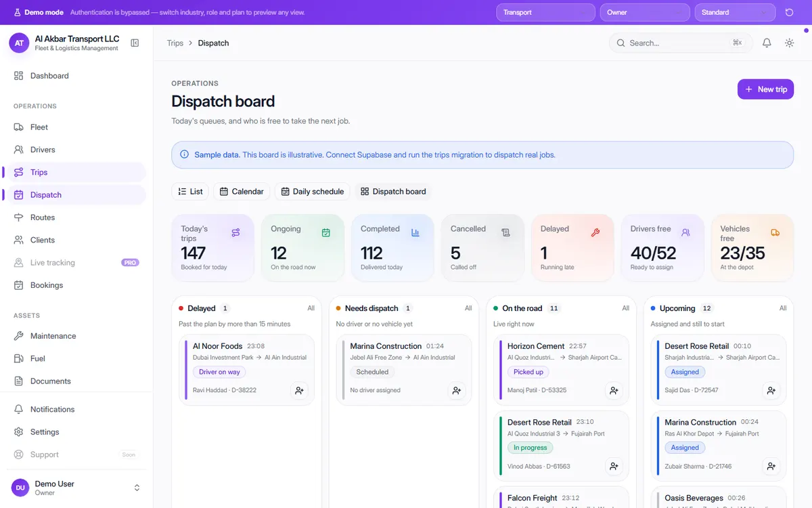This screenshot has height=508, width=812.
Task: Show all On the road trips
Action: click(x=626, y=308)
